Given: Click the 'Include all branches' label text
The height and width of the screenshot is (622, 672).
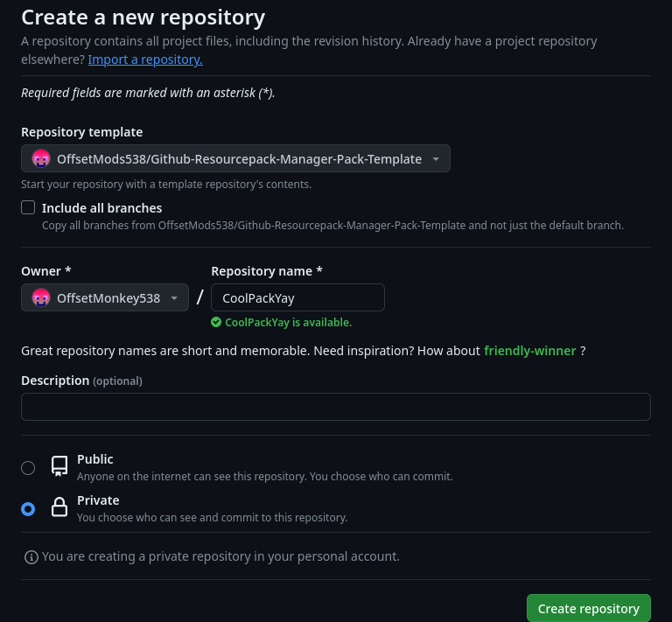Looking at the screenshot, I should coord(102,208).
